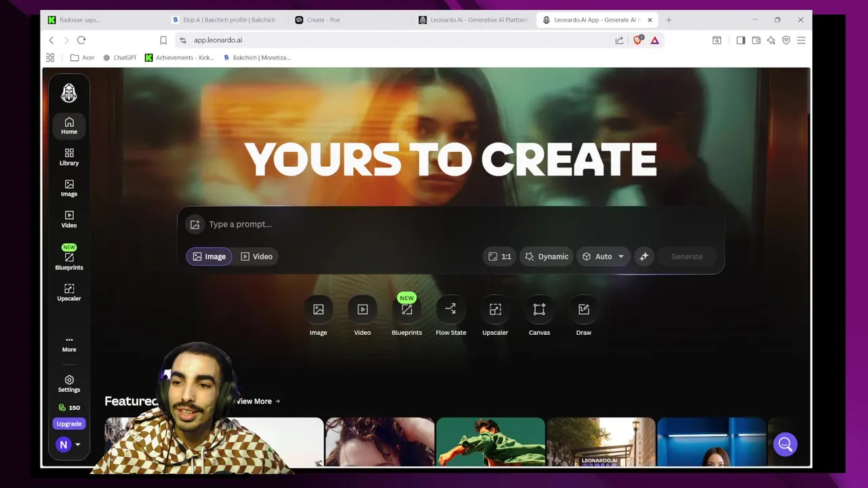
Task: Click the share page icon
Action: tap(619, 40)
